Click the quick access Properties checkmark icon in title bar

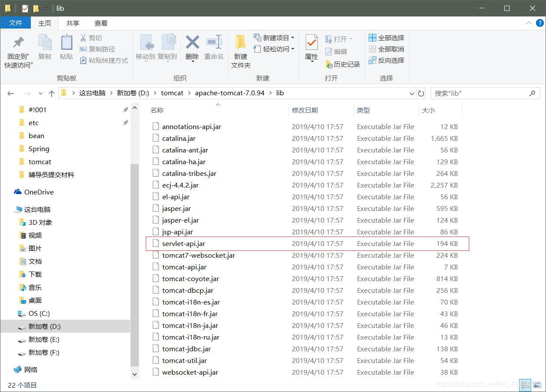point(25,8)
